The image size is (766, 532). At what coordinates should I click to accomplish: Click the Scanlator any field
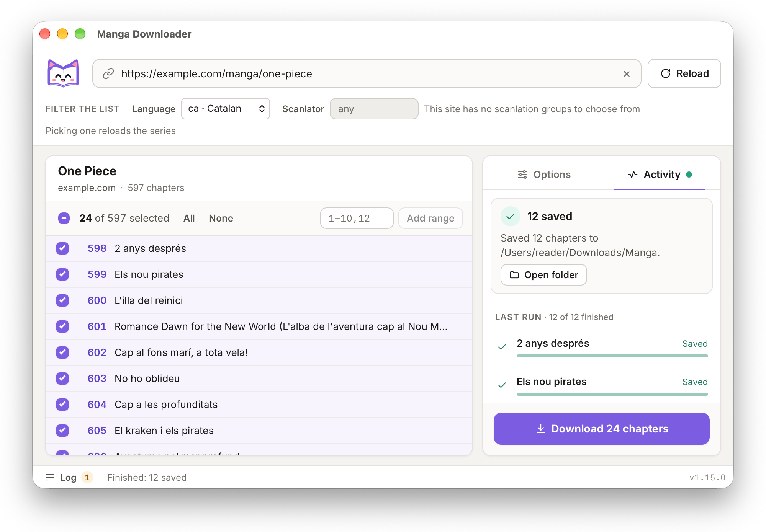(374, 109)
